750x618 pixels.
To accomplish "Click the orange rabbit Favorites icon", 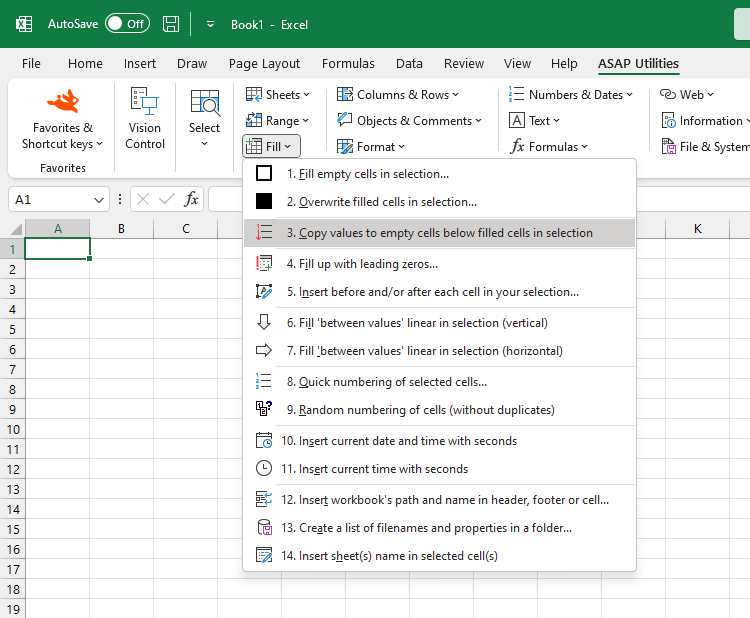I will 63,101.
